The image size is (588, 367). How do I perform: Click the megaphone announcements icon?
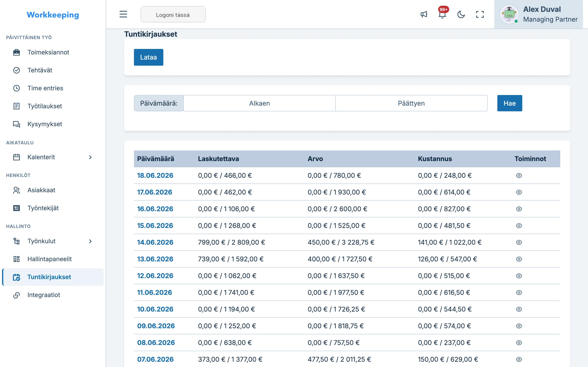[424, 14]
